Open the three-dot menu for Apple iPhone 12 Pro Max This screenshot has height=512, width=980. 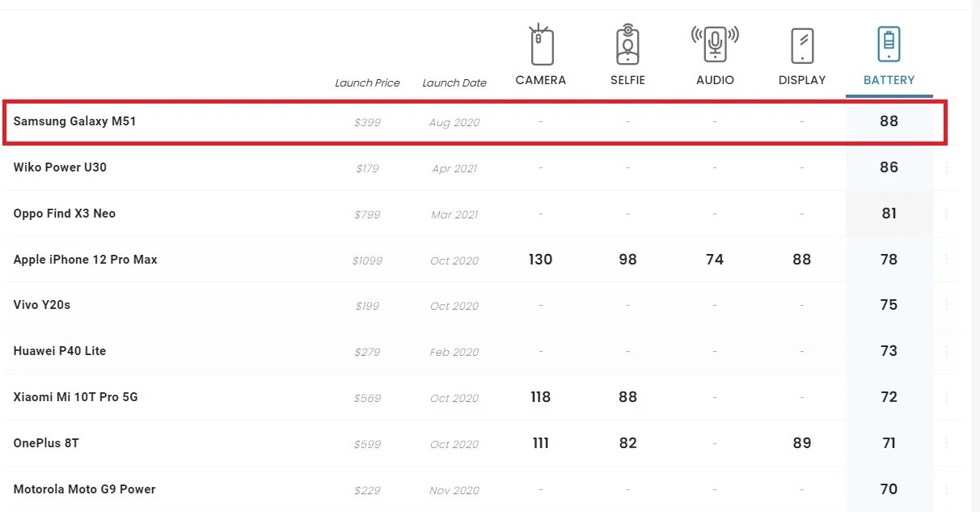(x=946, y=260)
